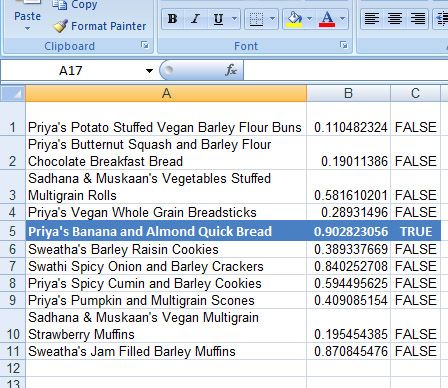This screenshot has height=388, width=448.
Task: Apply yellow fill color bucket
Action: [294, 19]
